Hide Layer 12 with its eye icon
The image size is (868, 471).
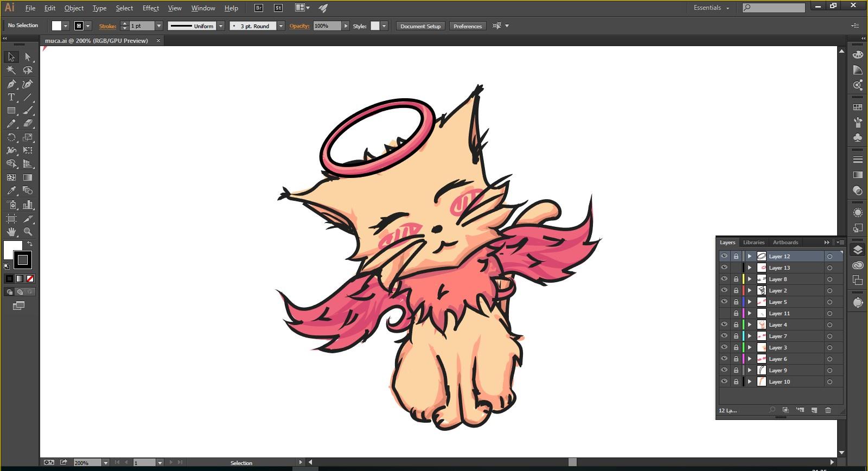pyautogui.click(x=724, y=256)
